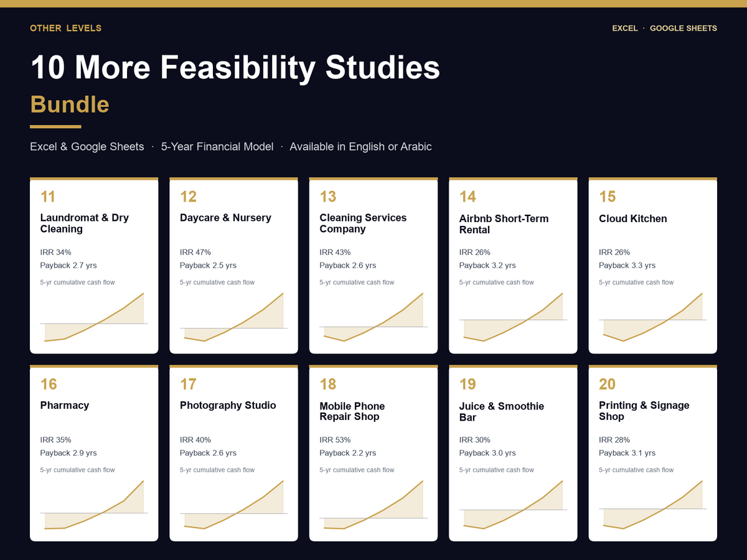Click the Laundromat & Dry Cleaning card title

[x=85, y=223]
